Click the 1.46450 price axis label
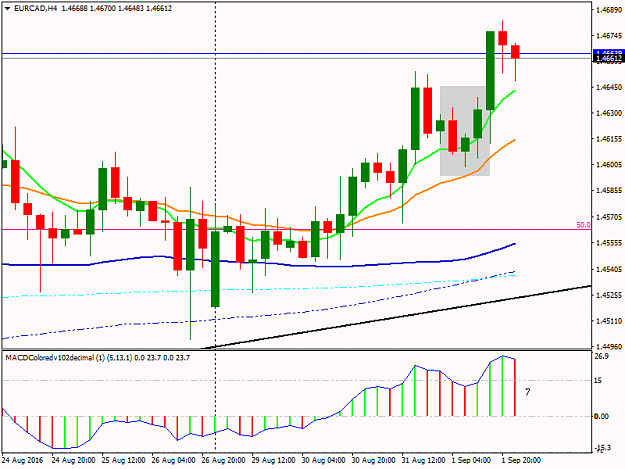Screen dimensions: 625x469 609,87
